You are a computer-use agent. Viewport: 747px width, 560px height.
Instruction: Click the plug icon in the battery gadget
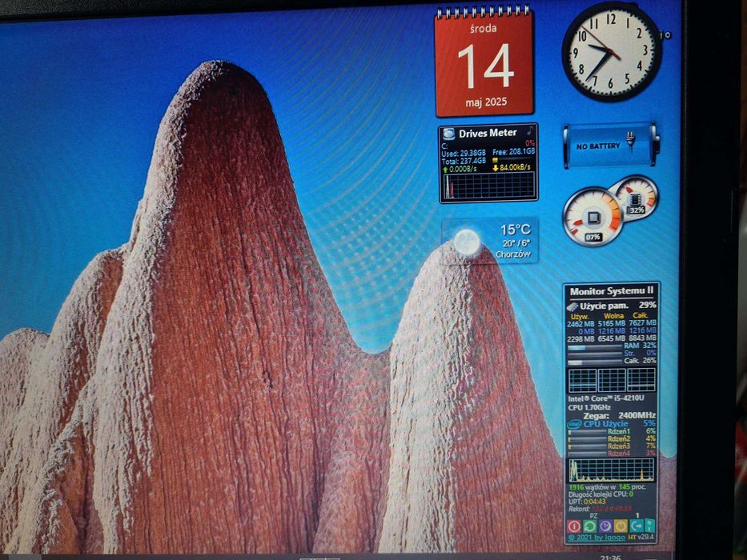pyautogui.click(x=631, y=142)
